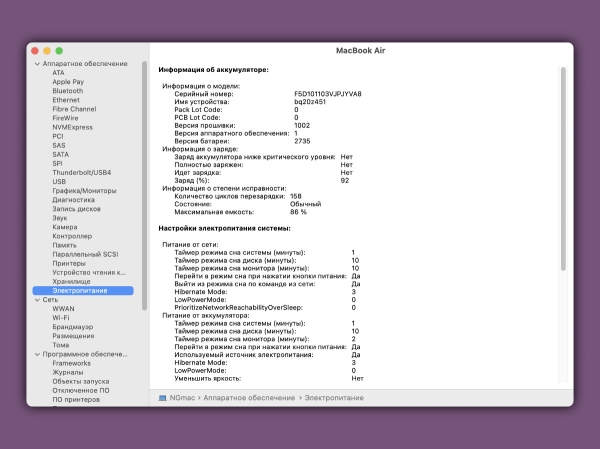The width and height of the screenshot is (600, 449).
Task: Select ПО принтеров in sidebar
Action: [x=76, y=400]
